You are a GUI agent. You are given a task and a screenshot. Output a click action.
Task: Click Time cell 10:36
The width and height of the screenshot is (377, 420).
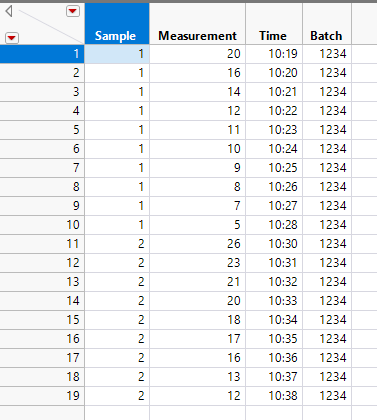click(x=274, y=358)
